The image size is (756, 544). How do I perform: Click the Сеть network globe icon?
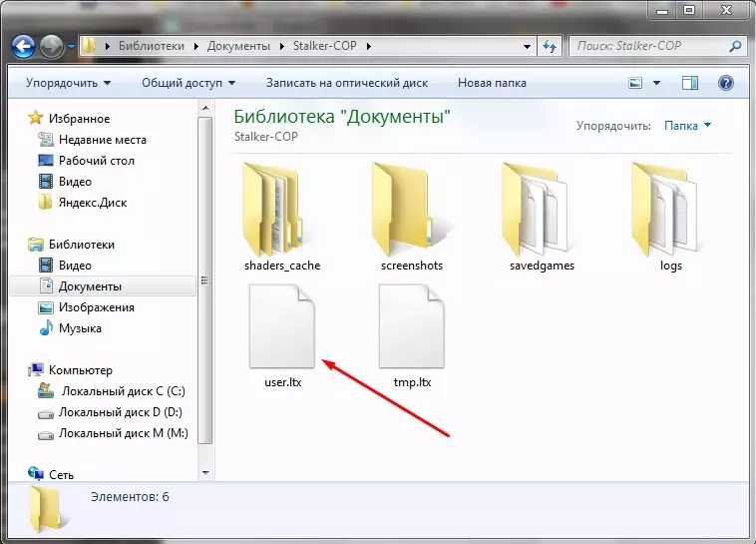pyautogui.click(x=36, y=473)
